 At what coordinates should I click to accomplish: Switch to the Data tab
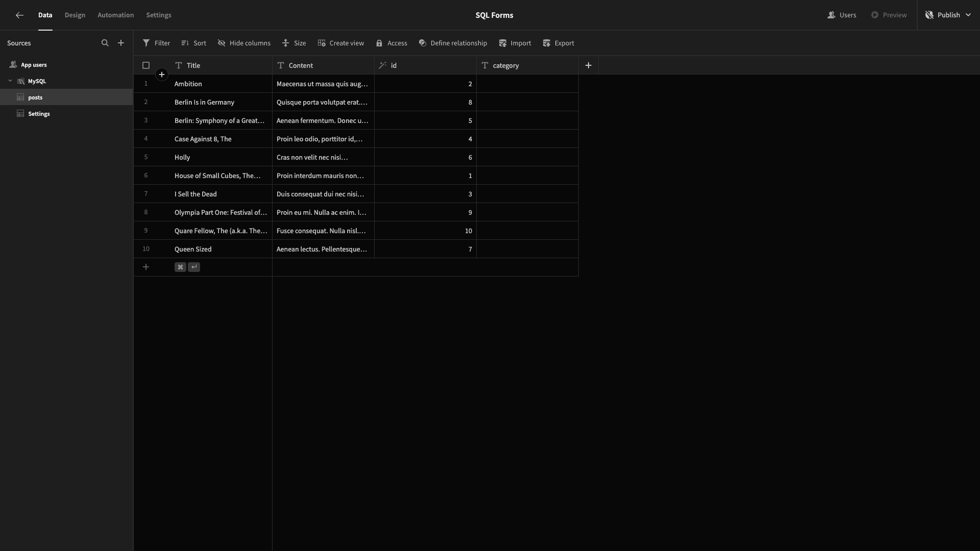pos(45,15)
